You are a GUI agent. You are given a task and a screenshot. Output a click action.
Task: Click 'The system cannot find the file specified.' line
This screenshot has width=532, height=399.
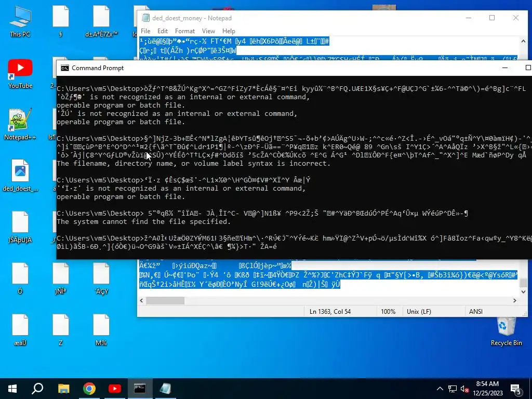point(143,221)
